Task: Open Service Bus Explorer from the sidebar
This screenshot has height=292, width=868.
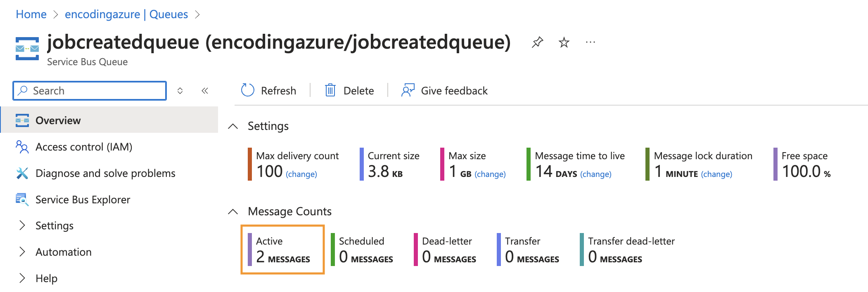Action: 83,200
